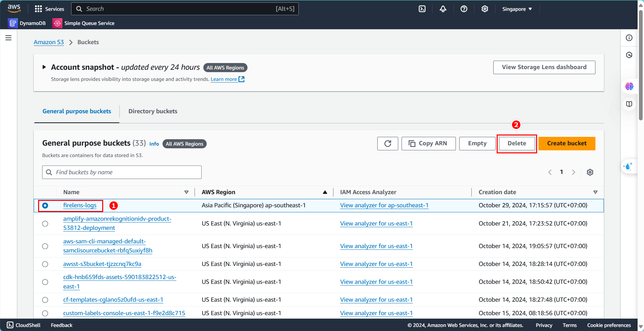Open View Storage Lens dashboard
The height and width of the screenshot is (331, 644).
pos(544,67)
